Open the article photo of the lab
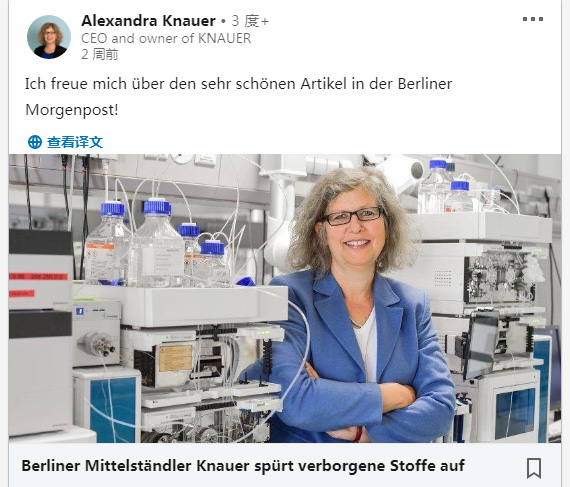The width and height of the screenshot is (570, 487). point(285,298)
